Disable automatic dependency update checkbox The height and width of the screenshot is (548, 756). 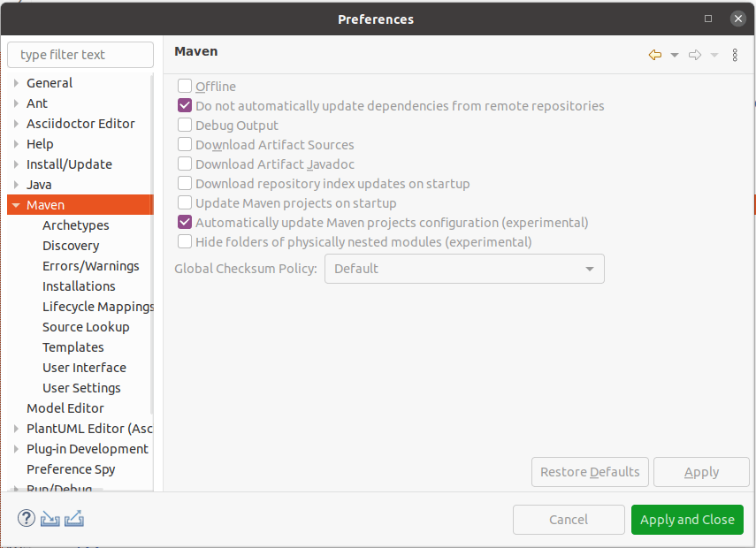click(x=184, y=105)
